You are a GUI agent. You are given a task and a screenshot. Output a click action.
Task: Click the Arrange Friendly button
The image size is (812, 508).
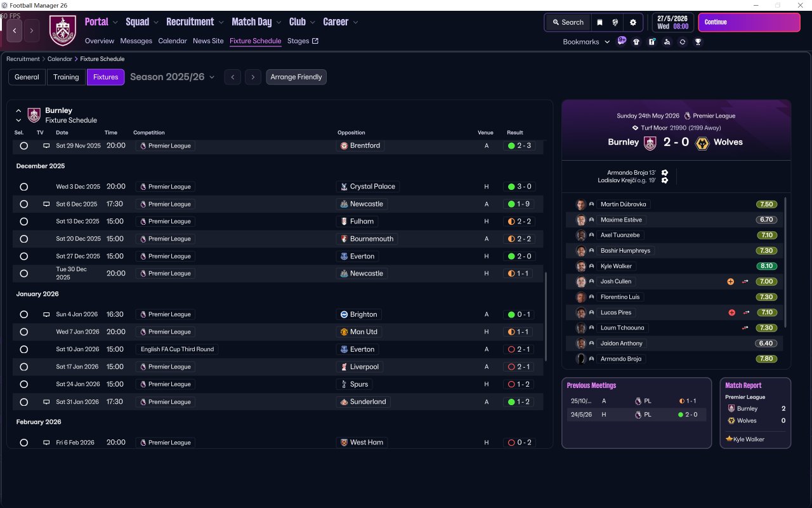(296, 77)
